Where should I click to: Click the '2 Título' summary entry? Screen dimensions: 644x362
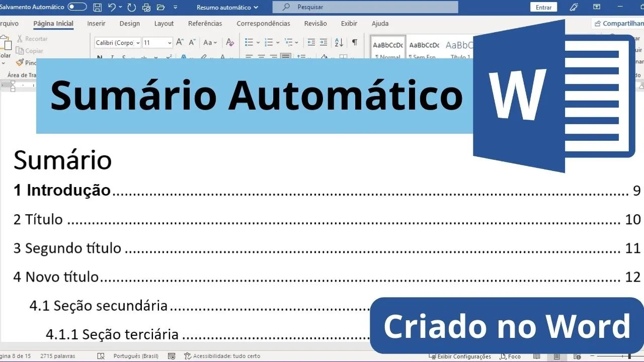[x=327, y=219]
